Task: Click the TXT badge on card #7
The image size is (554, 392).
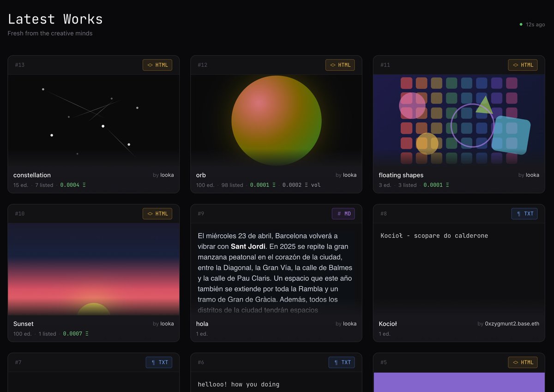Action: click(x=159, y=362)
